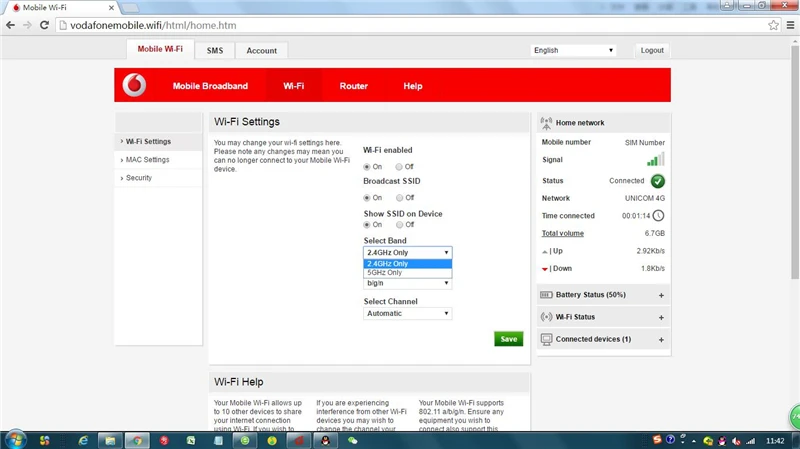Screen dimensions: 800x449
Task: Choose 5GHz Only from the band list
Action: tap(407, 272)
